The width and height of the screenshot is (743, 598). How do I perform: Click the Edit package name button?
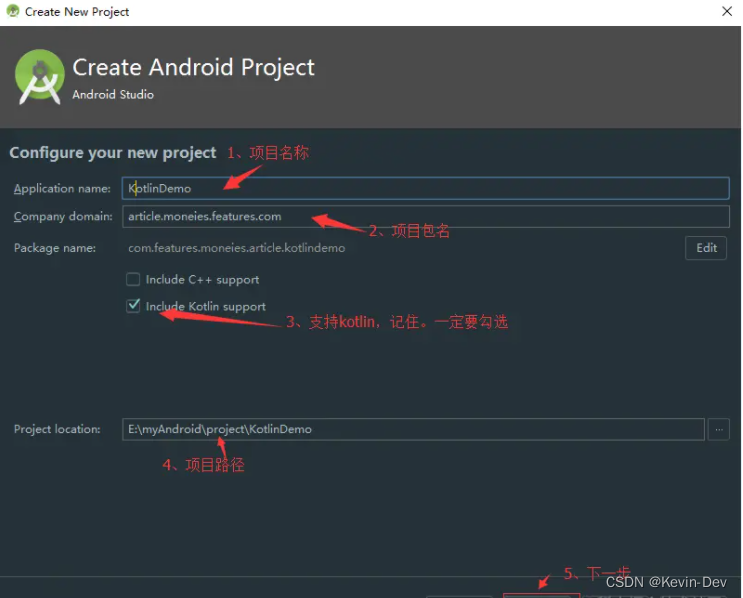point(706,248)
